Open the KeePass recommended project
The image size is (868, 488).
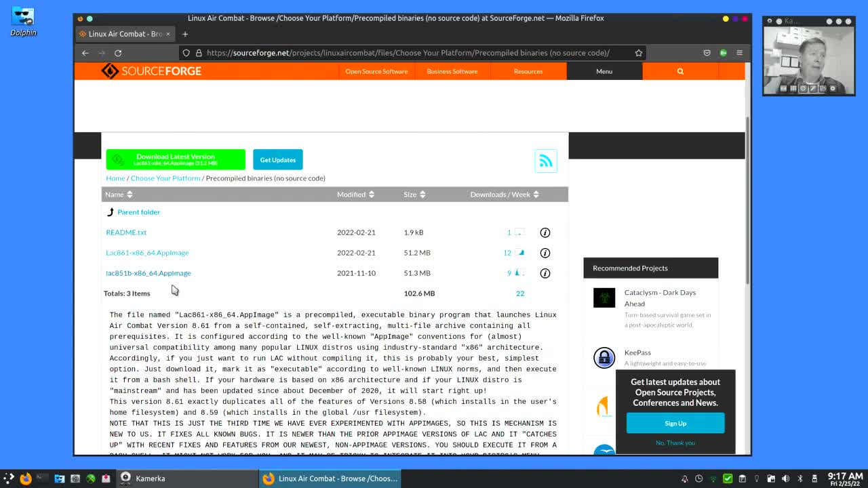tap(637, 352)
